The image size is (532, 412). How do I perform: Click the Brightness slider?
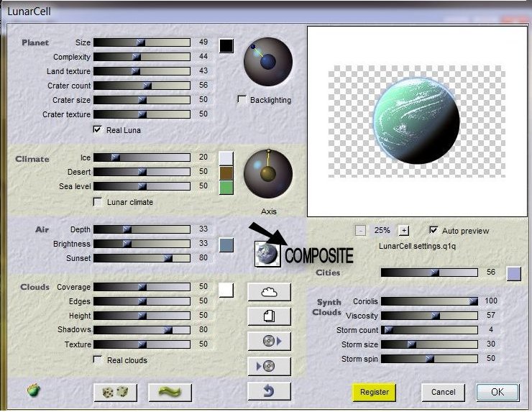(142, 244)
